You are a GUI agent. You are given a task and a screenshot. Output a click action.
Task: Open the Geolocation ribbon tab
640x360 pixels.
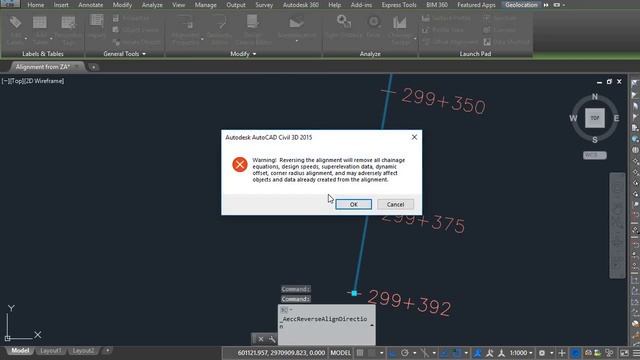pos(521,5)
